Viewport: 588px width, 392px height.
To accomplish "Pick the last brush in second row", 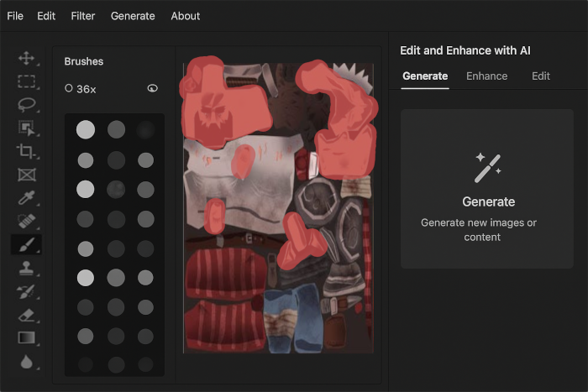I will 145,160.
